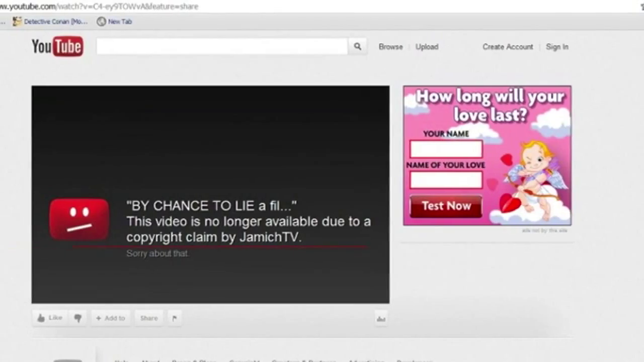The width and height of the screenshot is (644, 362).
Task: Click the Add to button
Action: [110, 318]
